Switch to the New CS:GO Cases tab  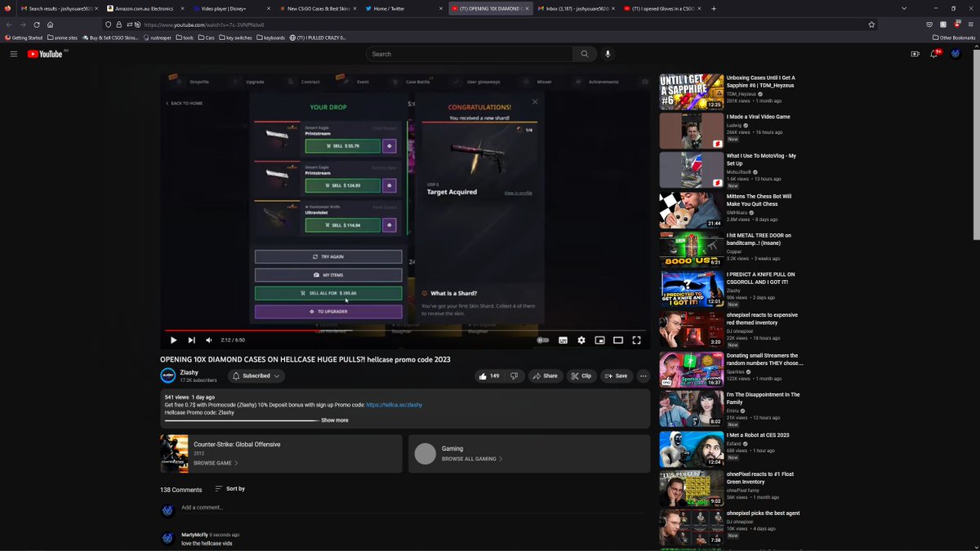pos(316,8)
